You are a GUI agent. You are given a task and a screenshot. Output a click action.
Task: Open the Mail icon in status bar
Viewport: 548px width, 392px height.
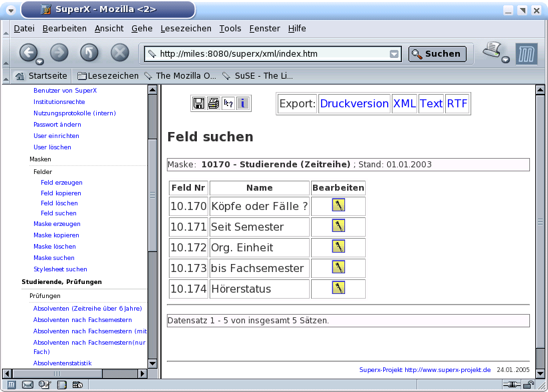28,385
